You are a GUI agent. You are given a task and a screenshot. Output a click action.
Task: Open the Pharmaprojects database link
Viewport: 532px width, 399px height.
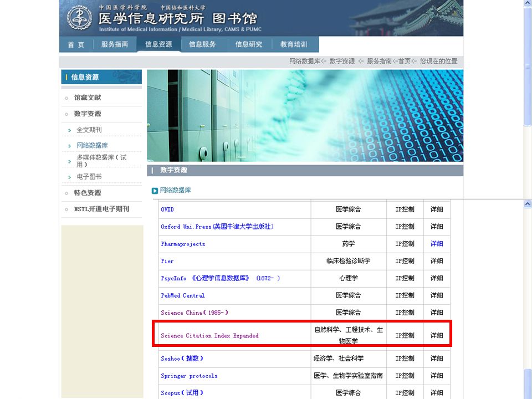(x=183, y=244)
